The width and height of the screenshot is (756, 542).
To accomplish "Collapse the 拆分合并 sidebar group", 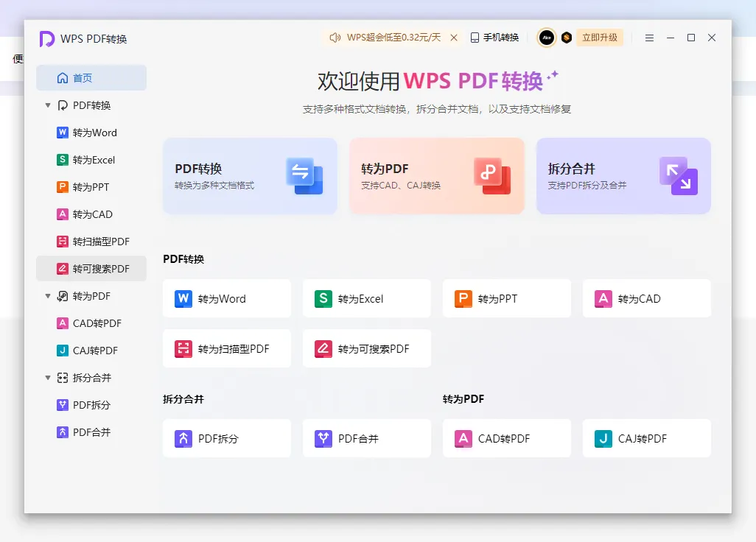I will 48,378.
